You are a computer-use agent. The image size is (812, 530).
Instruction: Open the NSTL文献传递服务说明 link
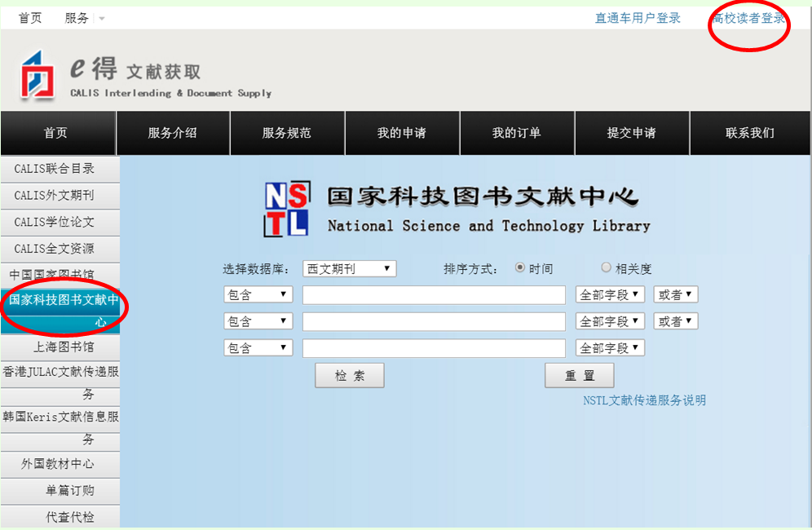pyautogui.click(x=644, y=400)
